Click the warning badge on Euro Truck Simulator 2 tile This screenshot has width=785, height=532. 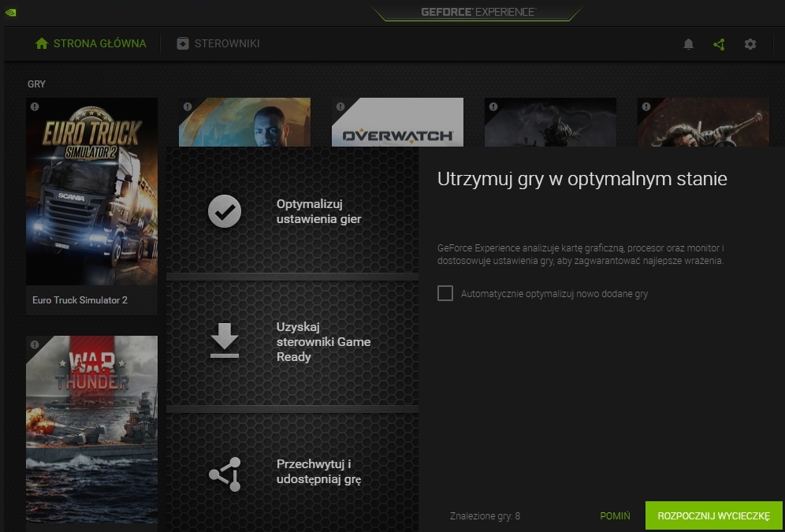(35, 106)
